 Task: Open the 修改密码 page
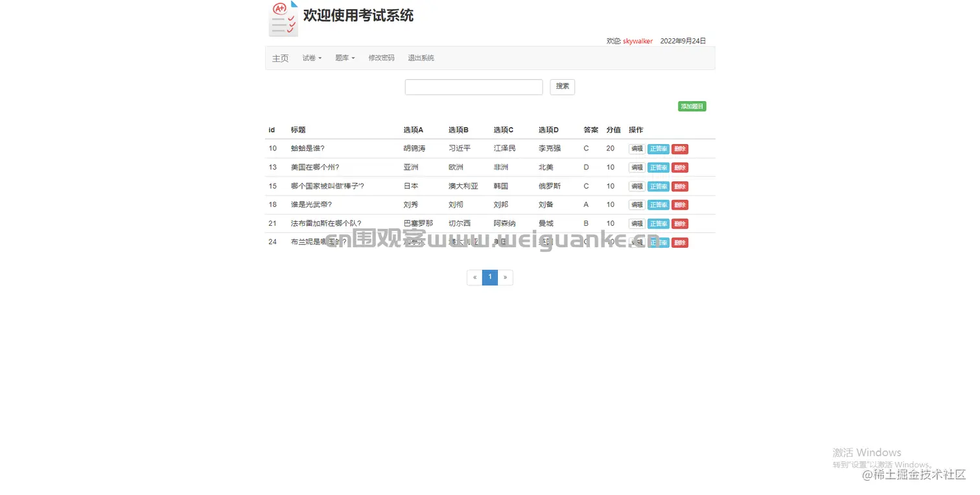tap(381, 58)
